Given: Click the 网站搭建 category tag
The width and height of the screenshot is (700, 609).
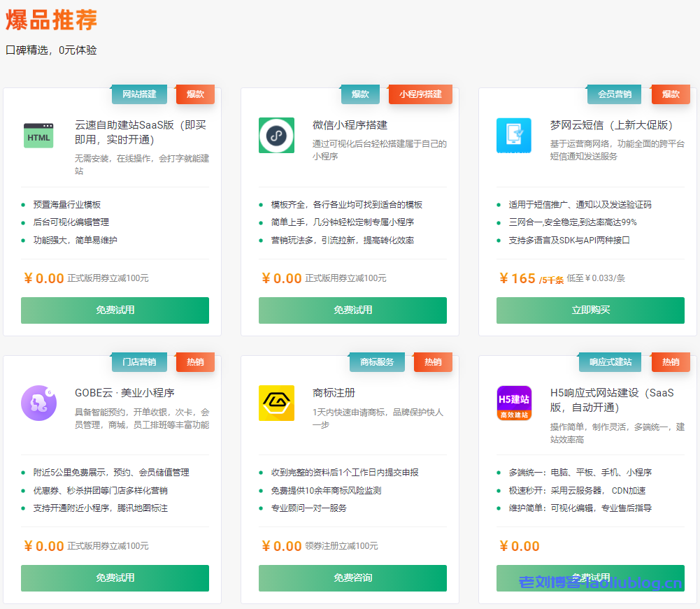Looking at the screenshot, I should click(x=138, y=94).
